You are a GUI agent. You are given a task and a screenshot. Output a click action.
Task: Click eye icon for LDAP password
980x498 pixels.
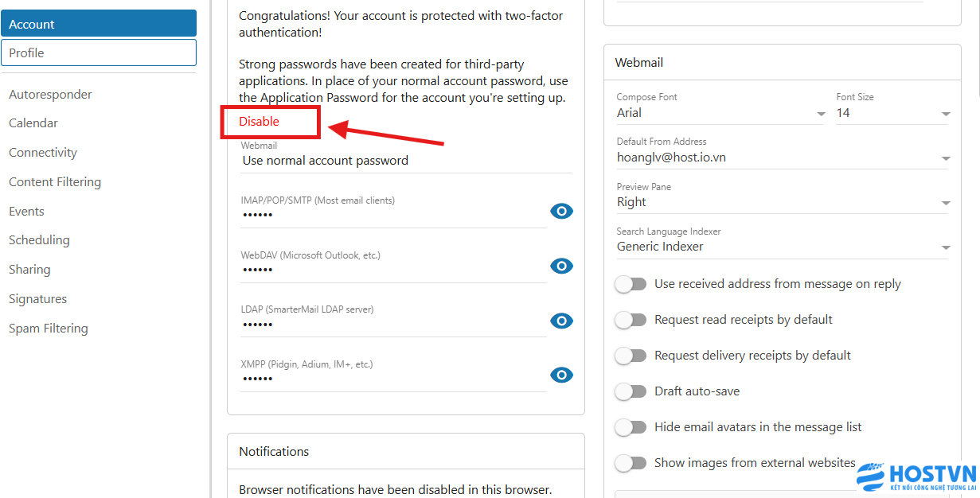561,321
